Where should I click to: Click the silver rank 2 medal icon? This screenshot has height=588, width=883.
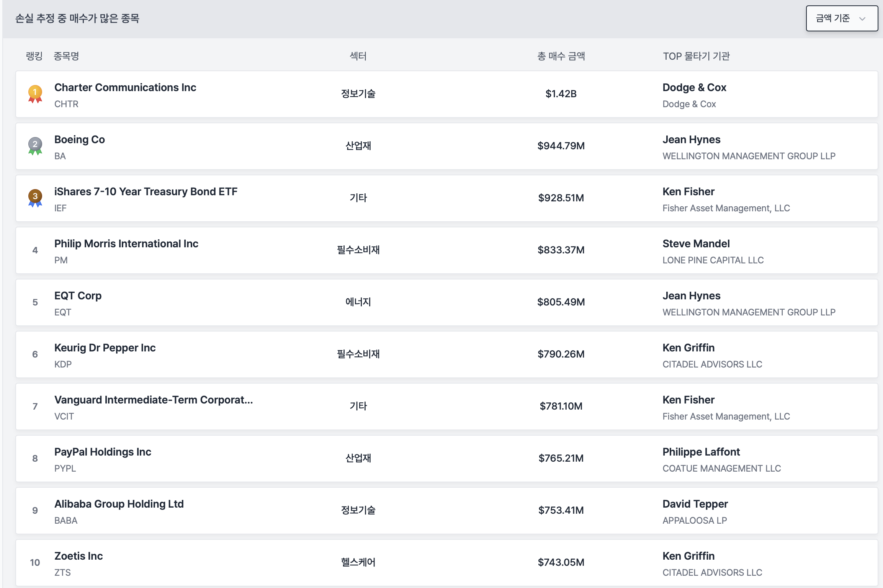click(35, 146)
